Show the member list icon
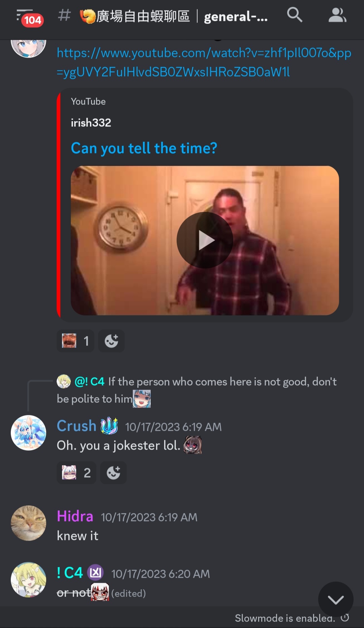Screen dimensions: 364x628 (337, 15)
